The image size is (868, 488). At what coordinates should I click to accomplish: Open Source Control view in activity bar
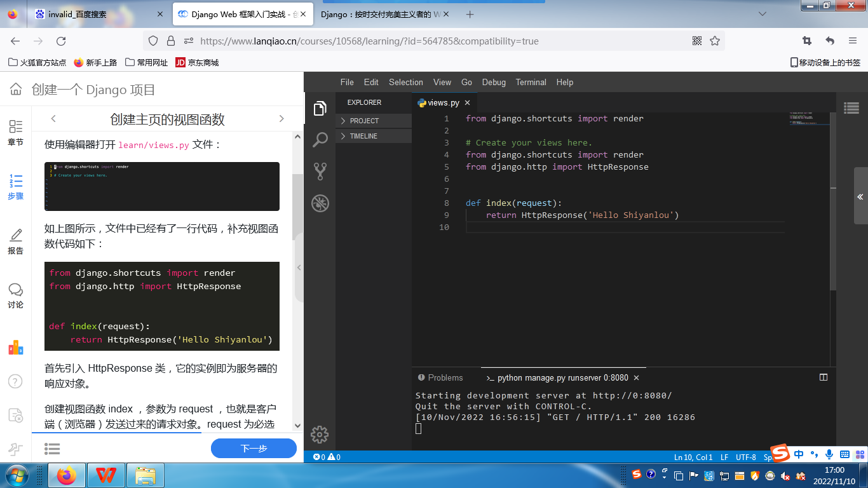pos(320,171)
